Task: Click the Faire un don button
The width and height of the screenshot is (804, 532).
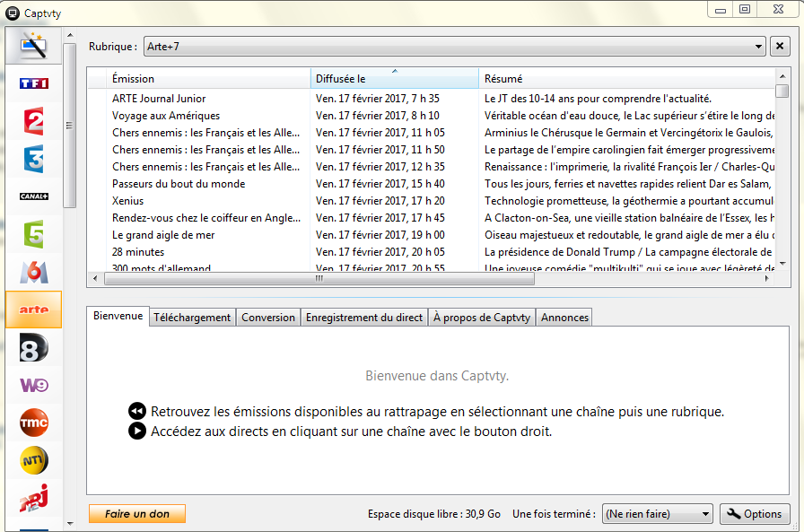Action: (x=136, y=514)
